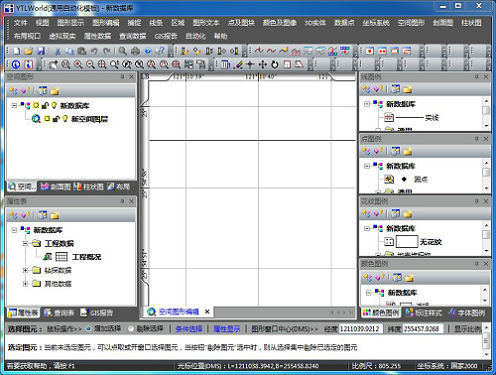Switch to the GIS报告 tab

(x=97, y=313)
